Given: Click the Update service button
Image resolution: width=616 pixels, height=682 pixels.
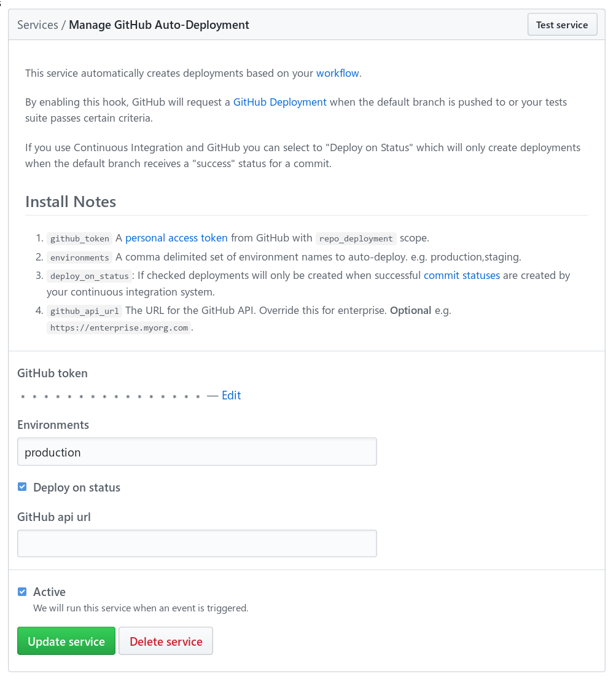Looking at the screenshot, I should [66, 641].
